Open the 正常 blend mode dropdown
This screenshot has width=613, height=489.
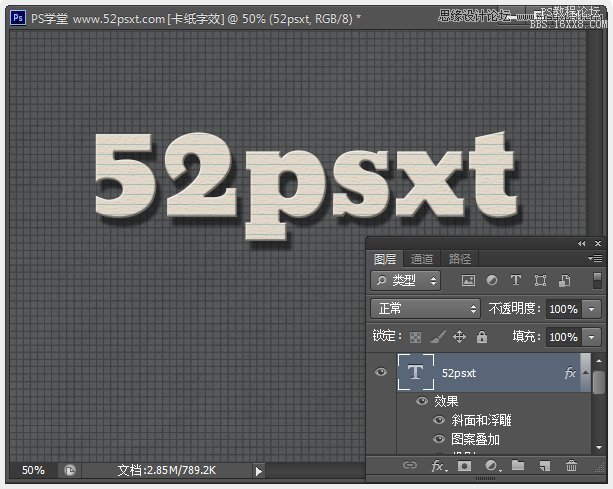pyautogui.click(x=425, y=308)
